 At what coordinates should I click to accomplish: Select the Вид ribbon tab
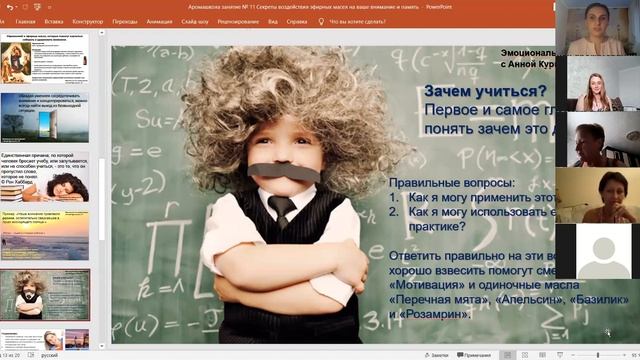[273, 22]
